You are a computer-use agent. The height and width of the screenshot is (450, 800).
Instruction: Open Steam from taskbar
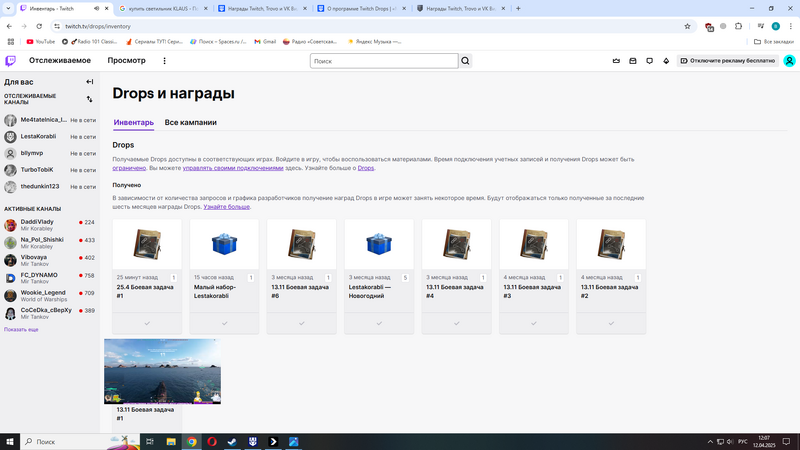[232, 441]
